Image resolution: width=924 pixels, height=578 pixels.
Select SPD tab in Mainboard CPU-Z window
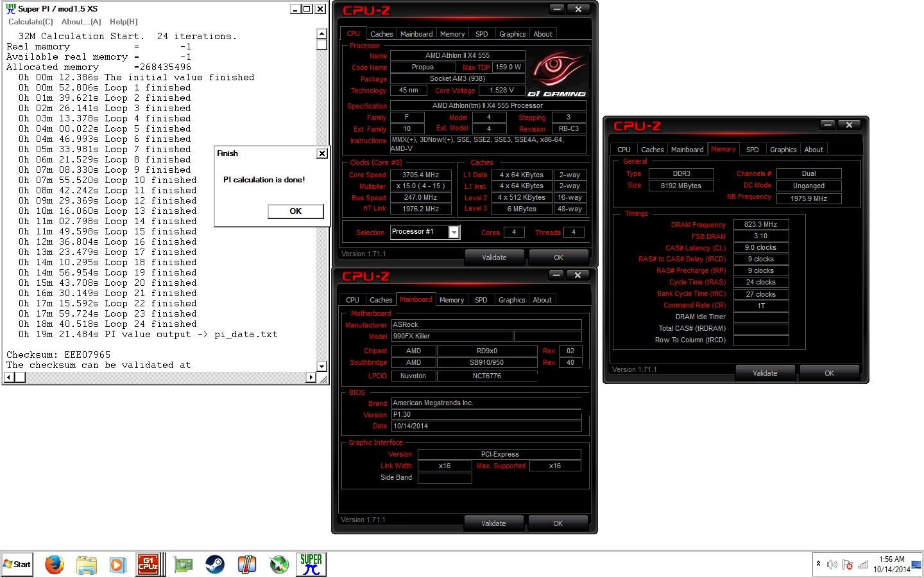click(481, 300)
